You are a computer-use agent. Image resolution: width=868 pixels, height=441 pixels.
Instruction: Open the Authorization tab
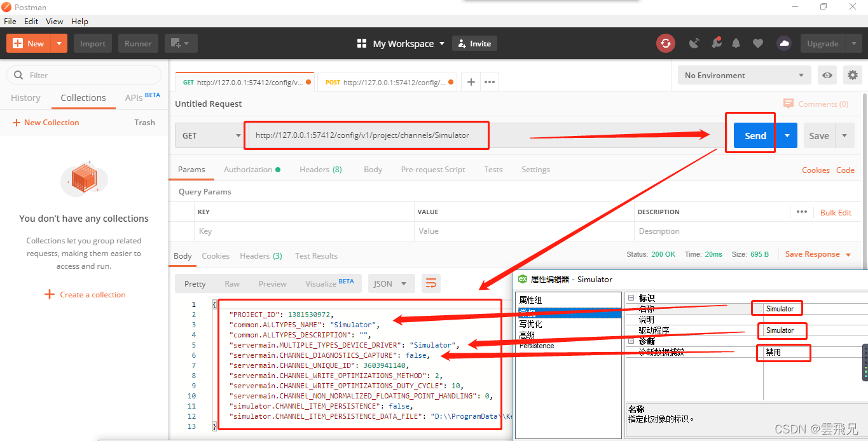252,170
